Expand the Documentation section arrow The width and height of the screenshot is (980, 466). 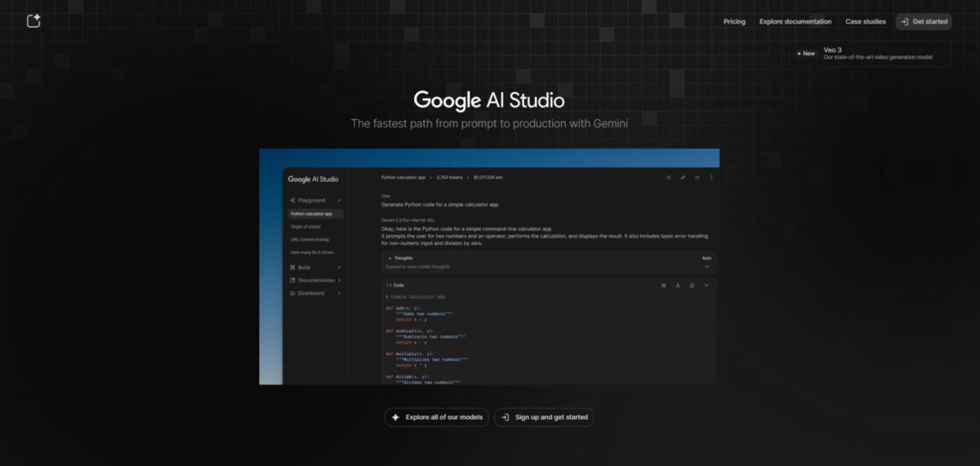point(339,280)
